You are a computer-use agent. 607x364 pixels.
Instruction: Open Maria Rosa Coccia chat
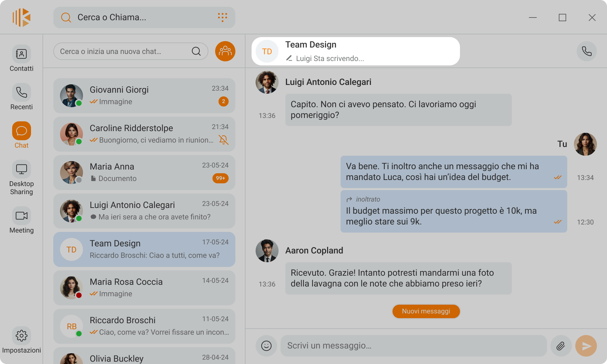[x=144, y=288]
